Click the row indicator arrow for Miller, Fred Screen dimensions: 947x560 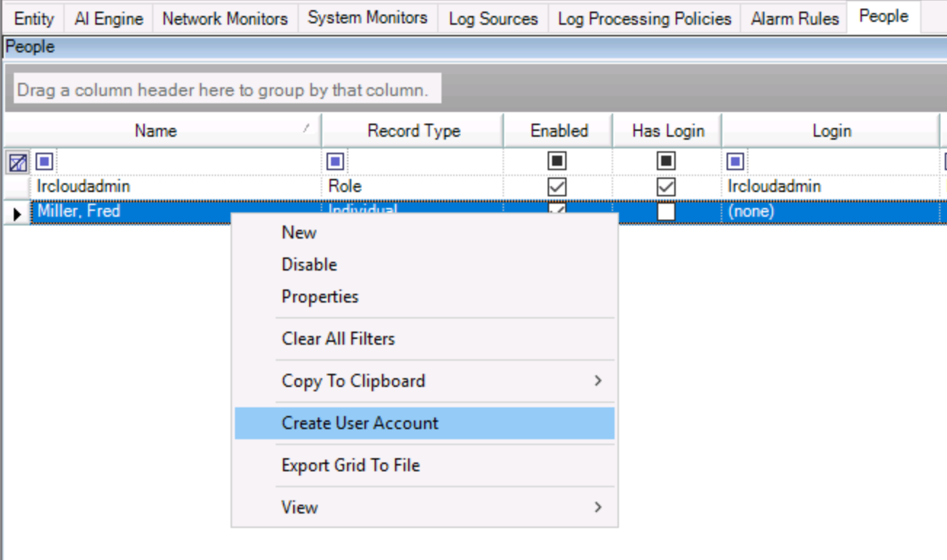pos(17,213)
